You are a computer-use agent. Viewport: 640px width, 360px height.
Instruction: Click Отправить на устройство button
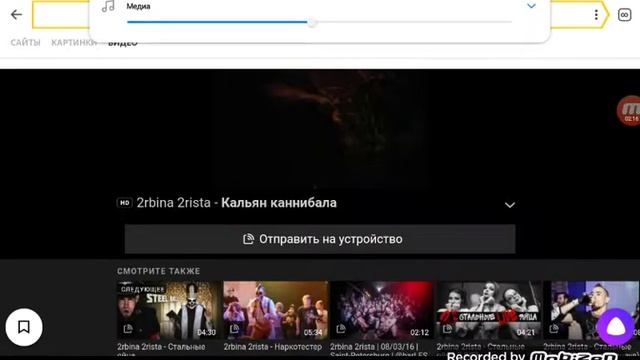pyautogui.click(x=320, y=239)
